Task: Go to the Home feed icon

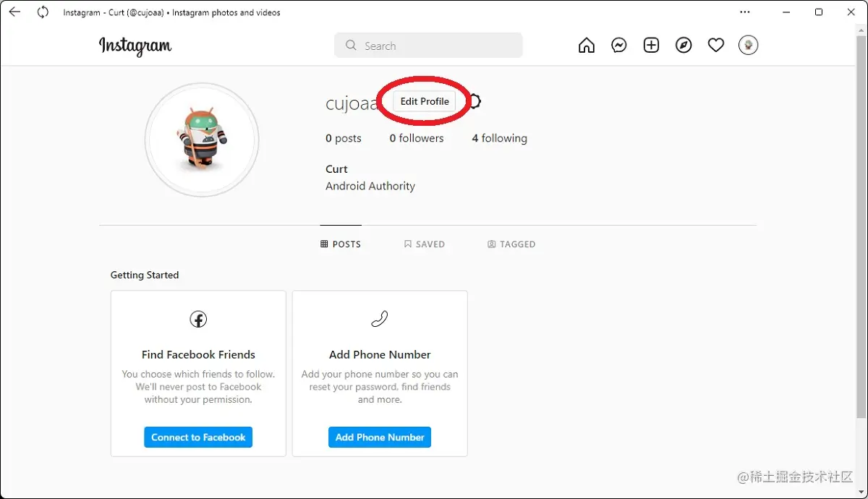Action: click(587, 46)
